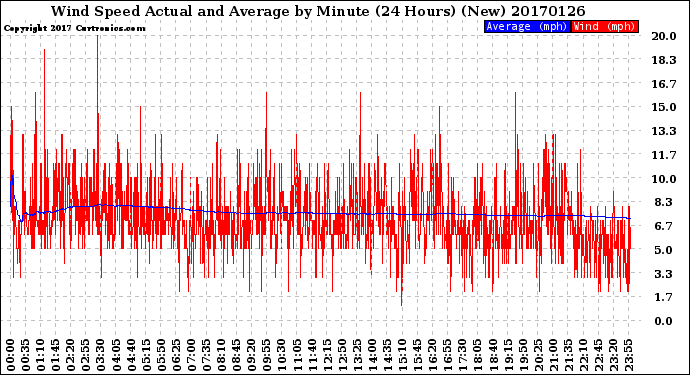Select the 18:05 time label
This screenshot has width=690, height=375.
point(477,355)
